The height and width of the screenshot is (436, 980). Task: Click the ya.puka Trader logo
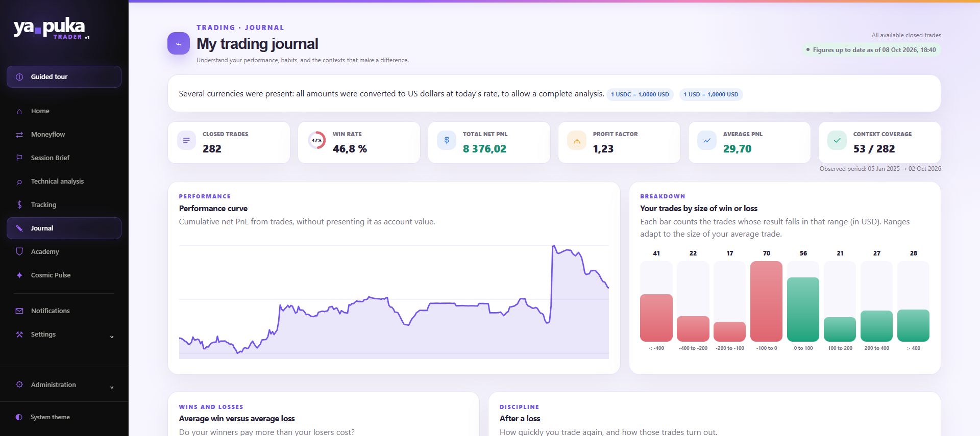pyautogui.click(x=51, y=28)
